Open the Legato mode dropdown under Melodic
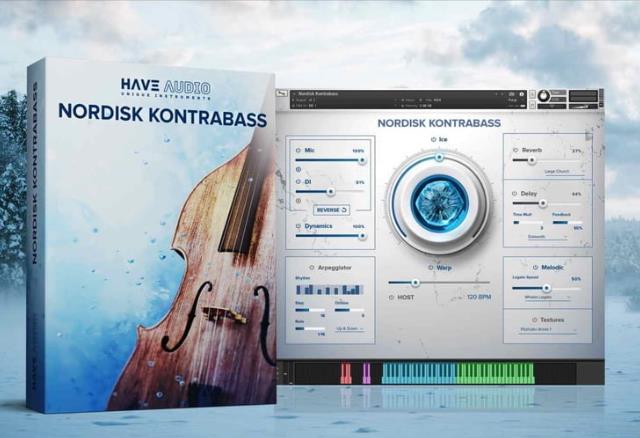640x438 pixels. [546, 298]
